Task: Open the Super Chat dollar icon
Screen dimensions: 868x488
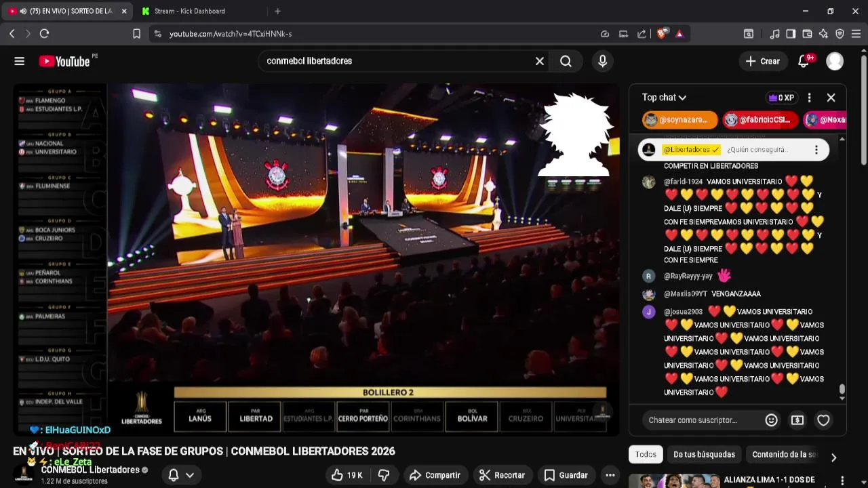Action: click(797, 420)
